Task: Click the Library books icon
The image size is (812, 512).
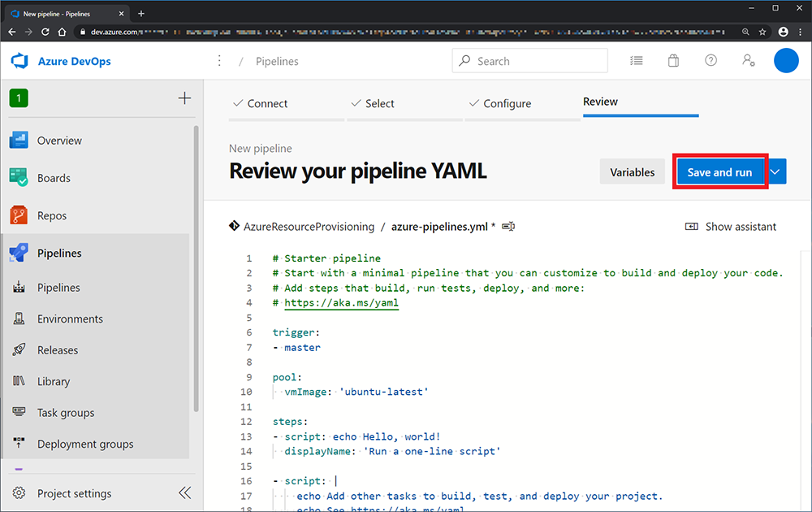Action: pos(19,381)
